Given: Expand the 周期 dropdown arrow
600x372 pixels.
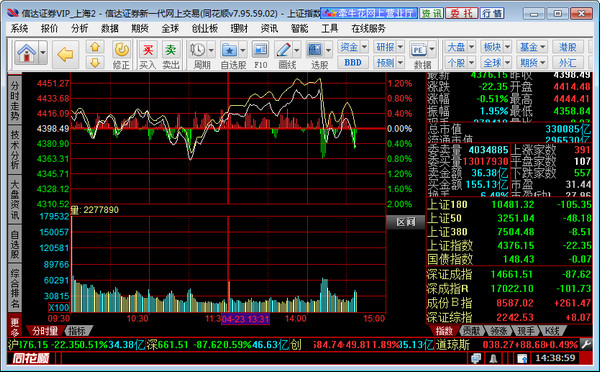Looking at the screenshot, I should pos(211,50).
